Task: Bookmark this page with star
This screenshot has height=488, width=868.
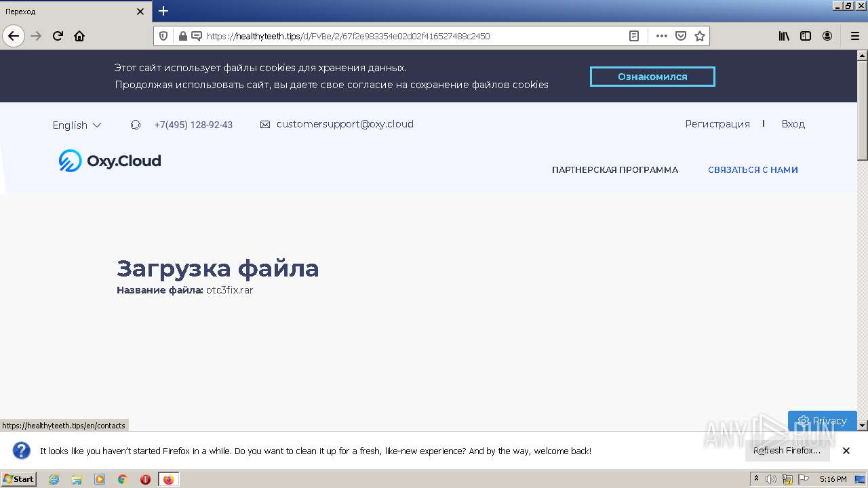Action: click(x=700, y=36)
